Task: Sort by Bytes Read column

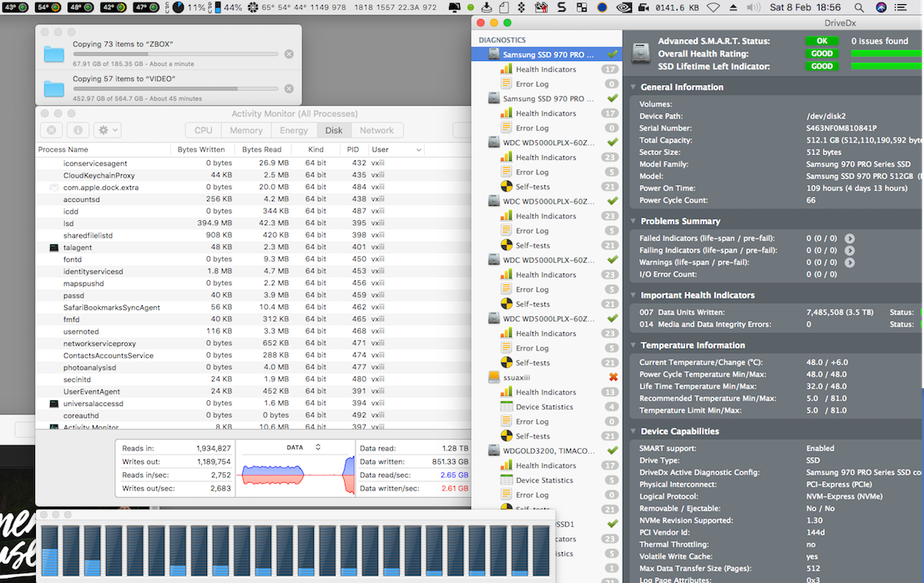Action: [x=261, y=149]
